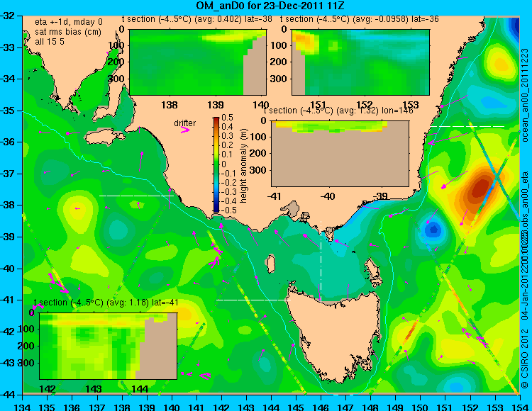Click the 'all 15 5' annotation line
This screenshot has height=411, width=532.
50,41
